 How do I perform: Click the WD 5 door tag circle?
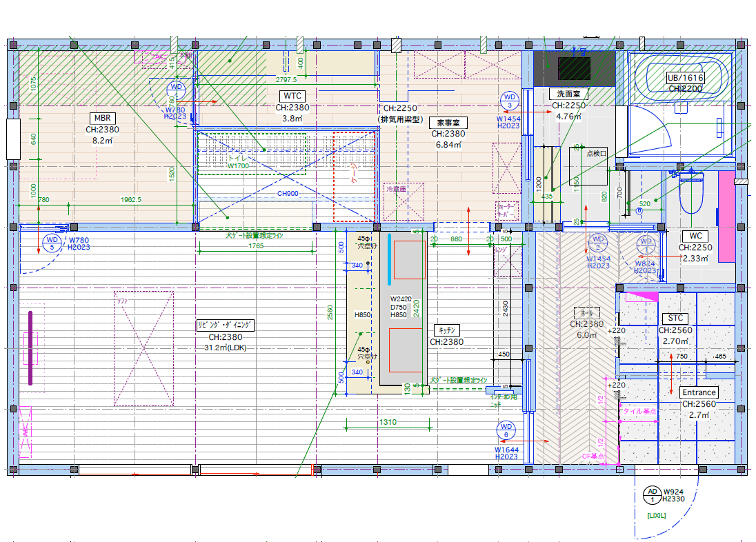(52, 243)
